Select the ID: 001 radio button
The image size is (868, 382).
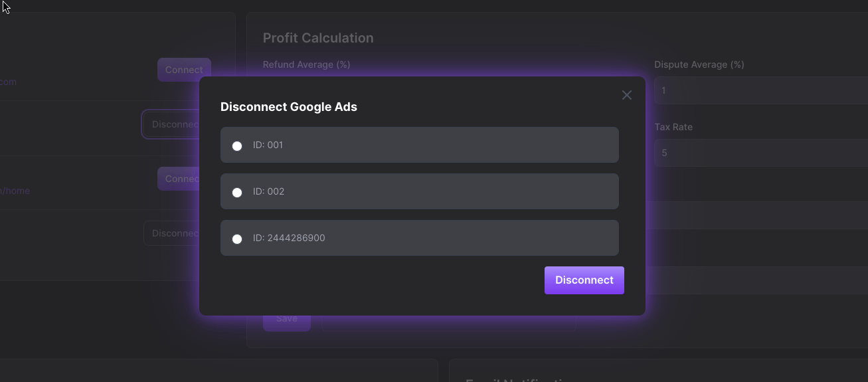pos(237,146)
